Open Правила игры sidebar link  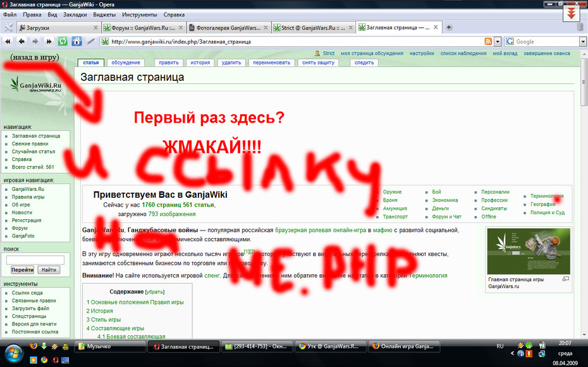coord(28,197)
